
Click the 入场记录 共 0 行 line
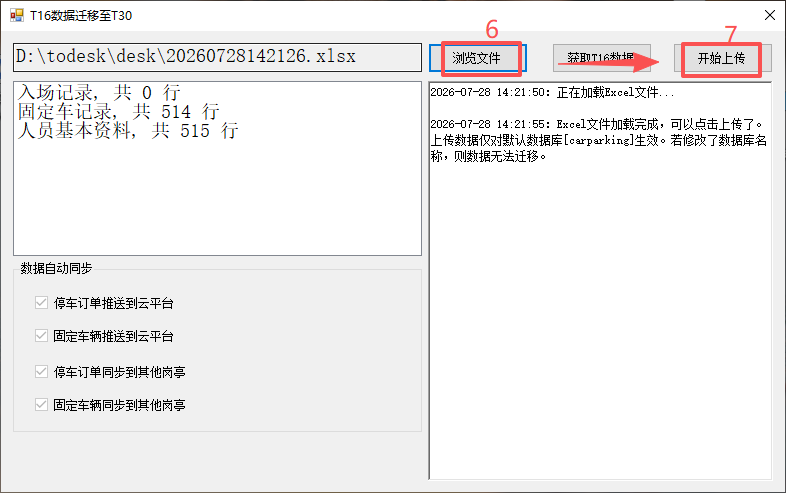[99, 93]
